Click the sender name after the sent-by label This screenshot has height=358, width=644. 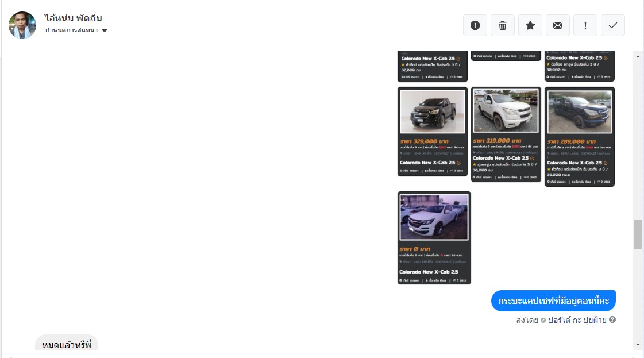coord(577,319)
